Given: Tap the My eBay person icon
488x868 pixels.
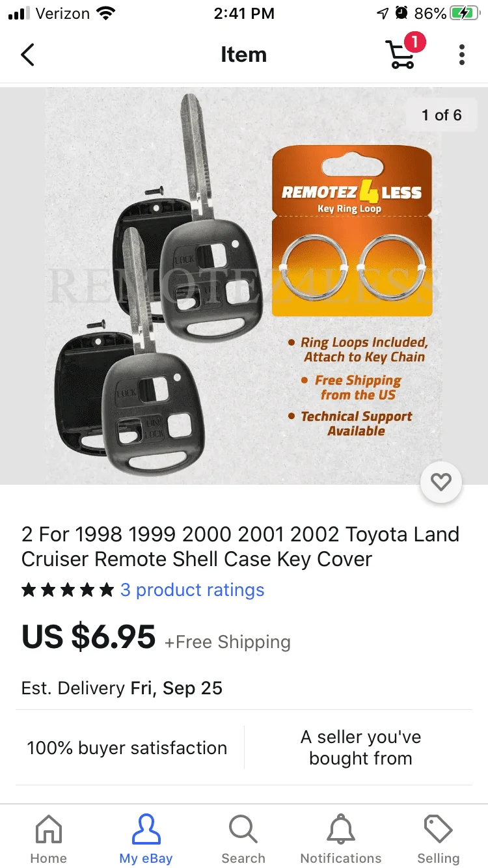Looking at the screenshot, I should point(146,830).
